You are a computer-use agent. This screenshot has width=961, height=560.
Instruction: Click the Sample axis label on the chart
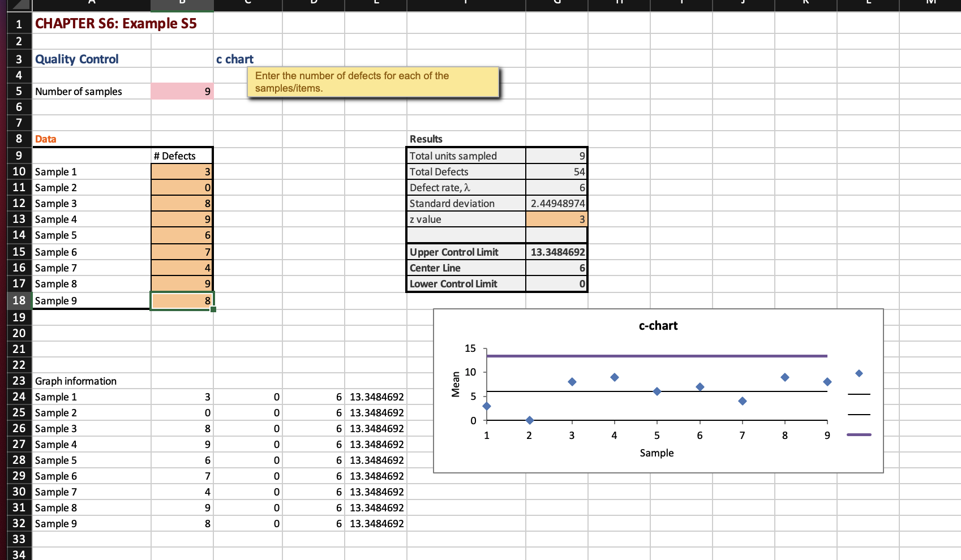[x=657, y=453]
